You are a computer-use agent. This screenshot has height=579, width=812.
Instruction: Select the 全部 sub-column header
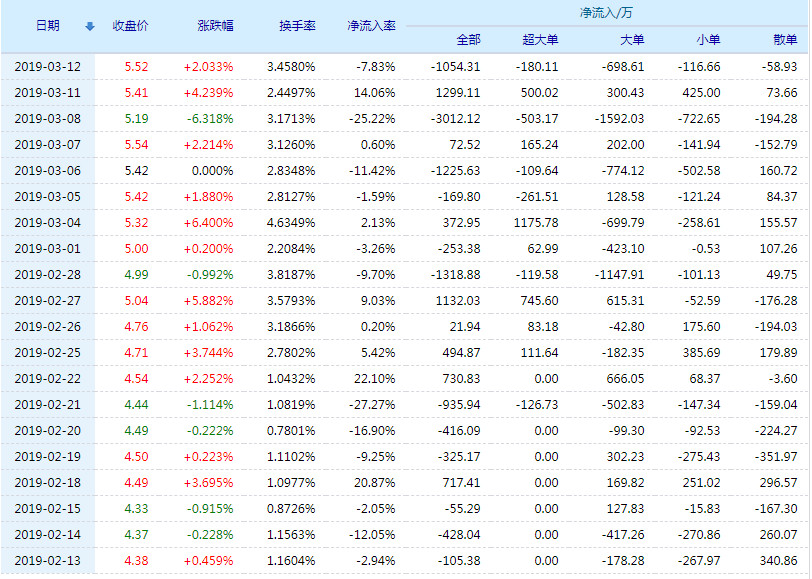coord(468,40)
